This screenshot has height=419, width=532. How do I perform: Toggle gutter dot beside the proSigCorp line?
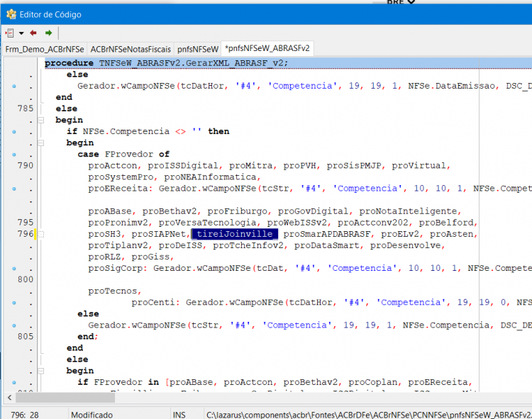(14, 269)
